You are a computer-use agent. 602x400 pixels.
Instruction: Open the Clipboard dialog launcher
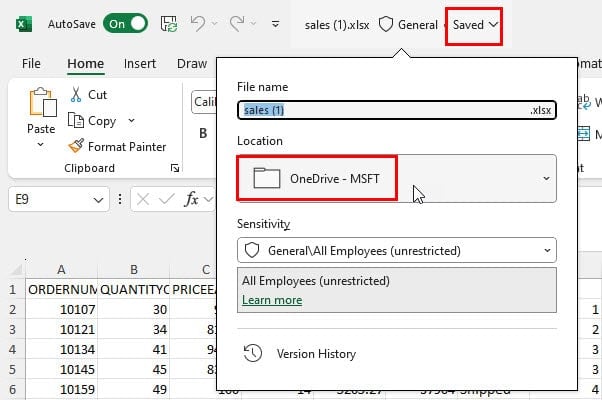pyautogui.click(x=175, y=168)
